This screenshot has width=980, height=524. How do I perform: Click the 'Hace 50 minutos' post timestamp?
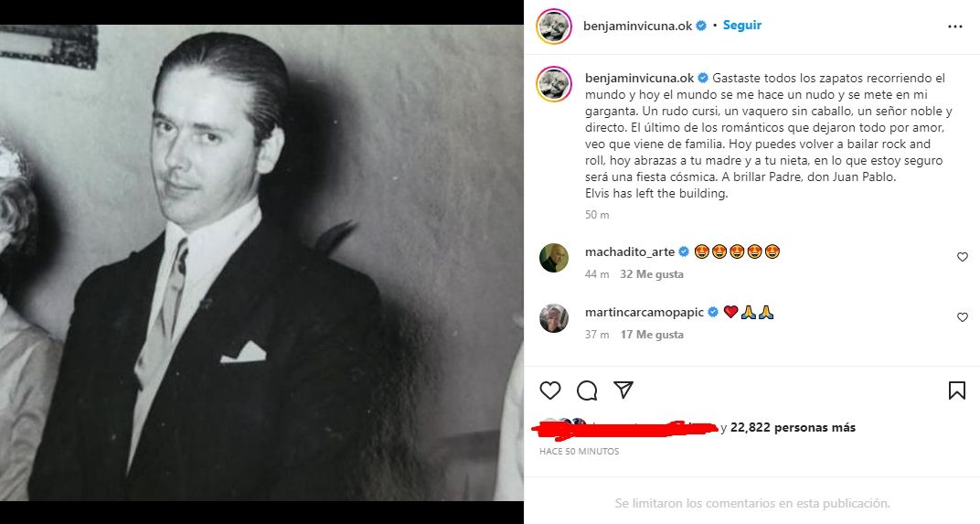coord(579,452)
